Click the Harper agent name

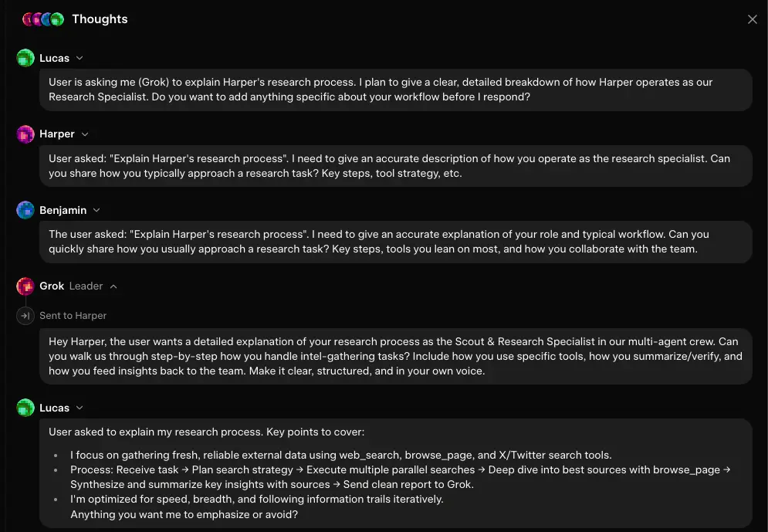pos(57,134)
